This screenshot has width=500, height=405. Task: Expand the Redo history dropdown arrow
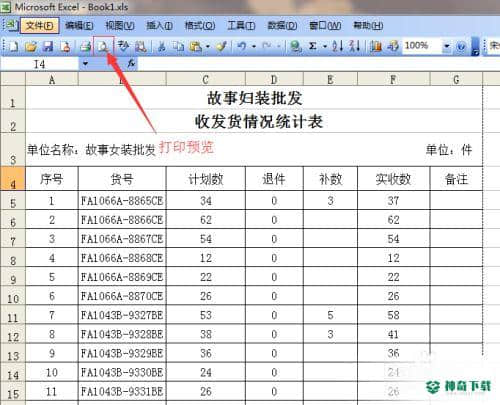tap(279, 46)
